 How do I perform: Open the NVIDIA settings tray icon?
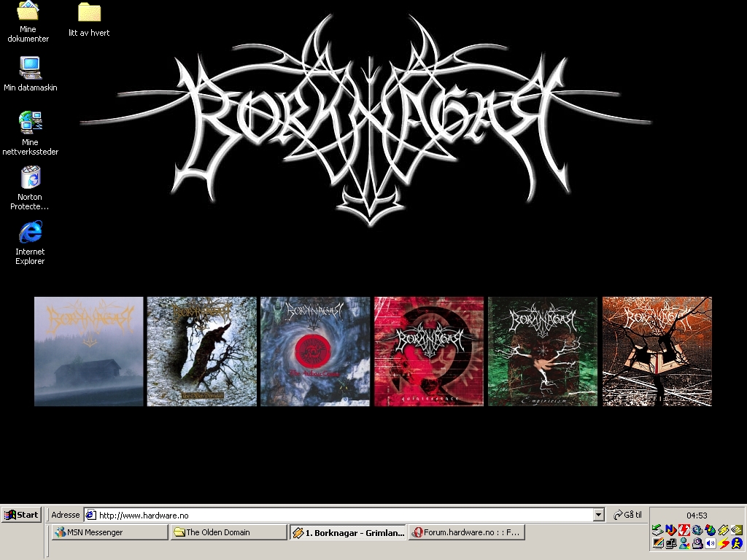737,529
